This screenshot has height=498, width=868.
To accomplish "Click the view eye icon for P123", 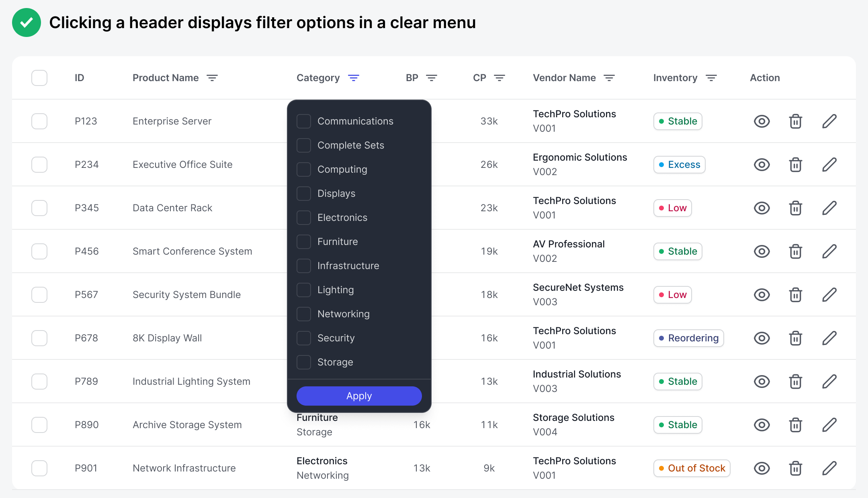I will [762, 121].
